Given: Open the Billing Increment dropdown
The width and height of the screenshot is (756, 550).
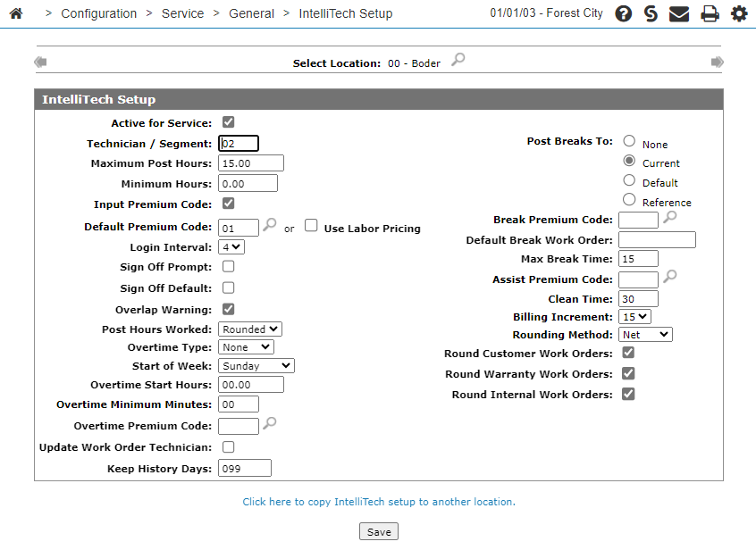Looking at the screenshot, I should tap(635, 317).
